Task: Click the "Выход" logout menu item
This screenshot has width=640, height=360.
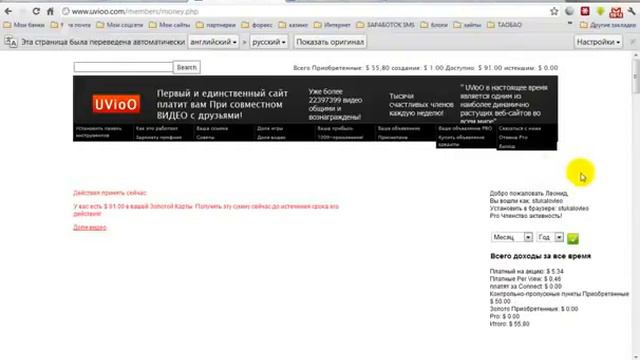Action: [507, 147]
